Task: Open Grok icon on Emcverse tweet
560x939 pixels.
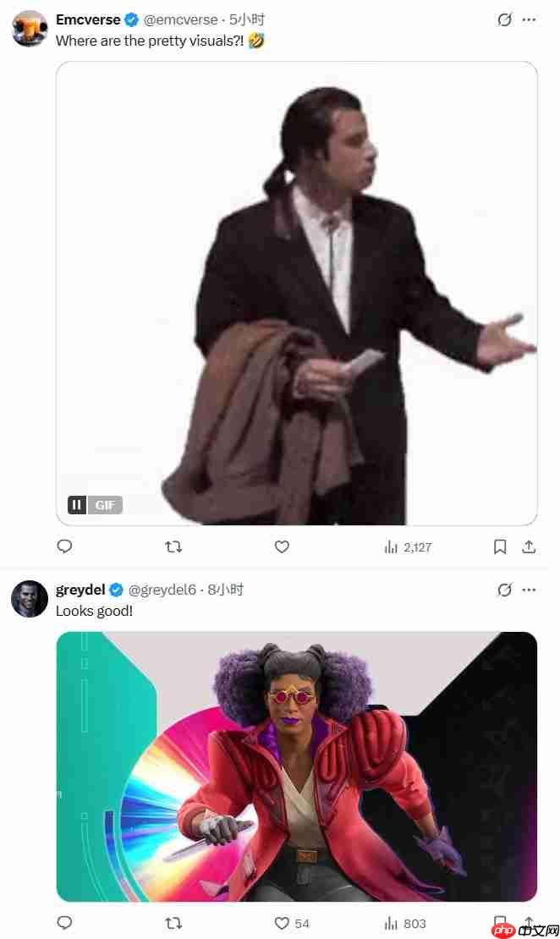Action: pos(505,19)
